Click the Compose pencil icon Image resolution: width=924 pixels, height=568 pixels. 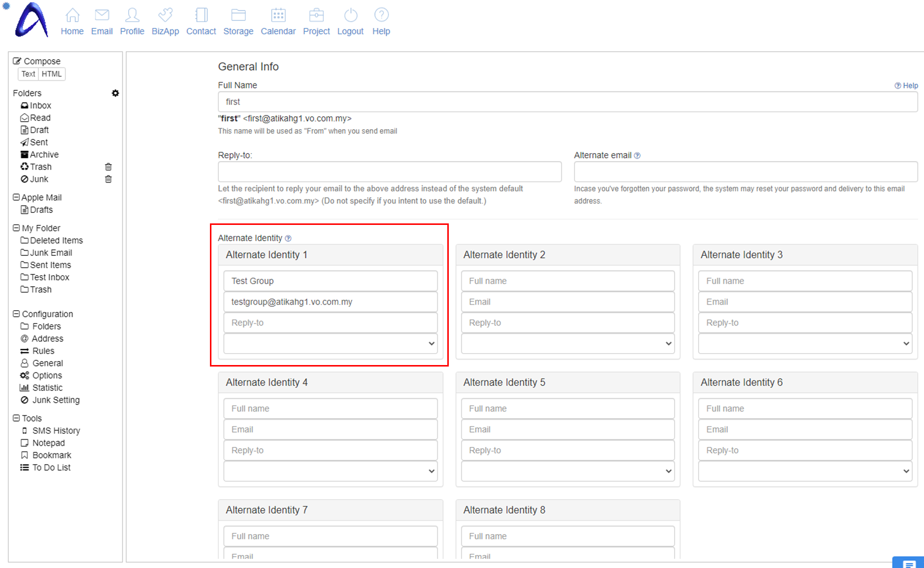17,61
